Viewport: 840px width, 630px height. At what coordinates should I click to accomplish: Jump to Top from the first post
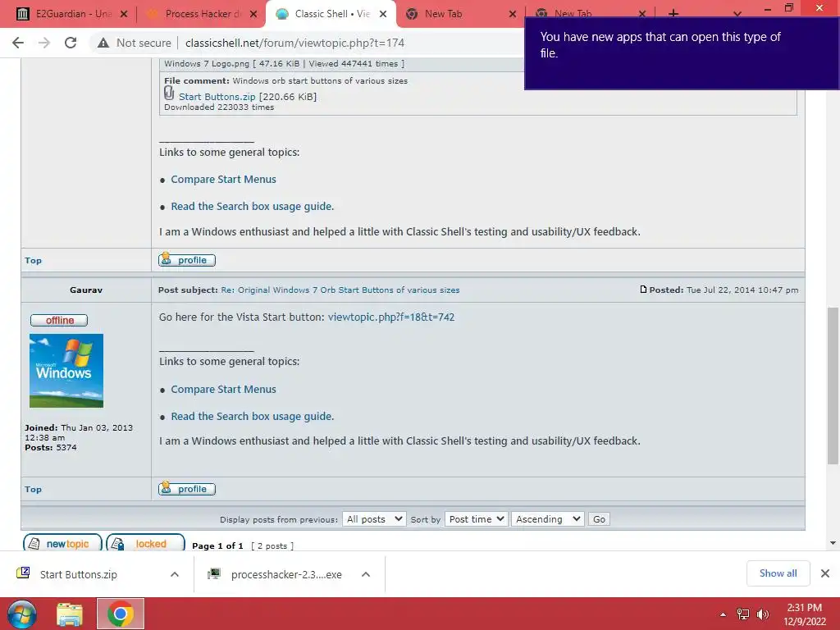[x=33, y=260]
